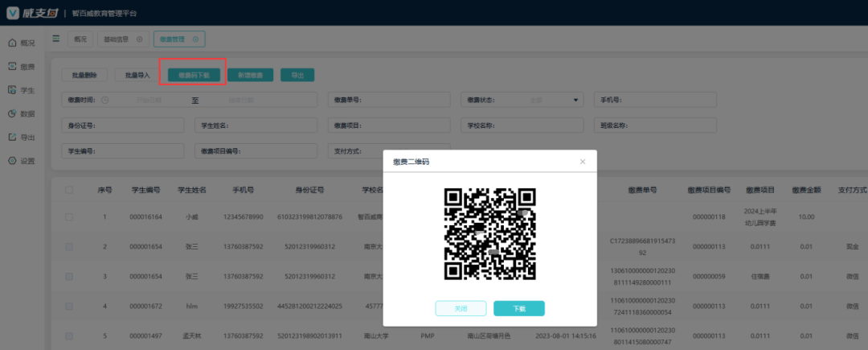
Task: Check the checkbox for row 1 小威
Action: tap(68, 217)
